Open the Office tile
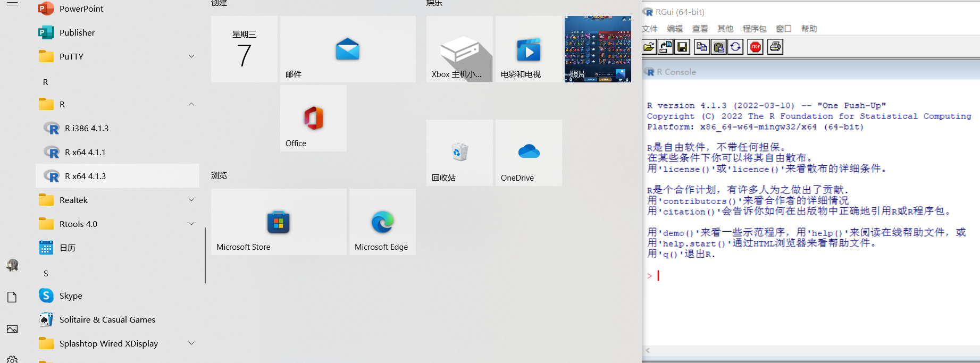This screenshot has height=363, width=980. 313,118
